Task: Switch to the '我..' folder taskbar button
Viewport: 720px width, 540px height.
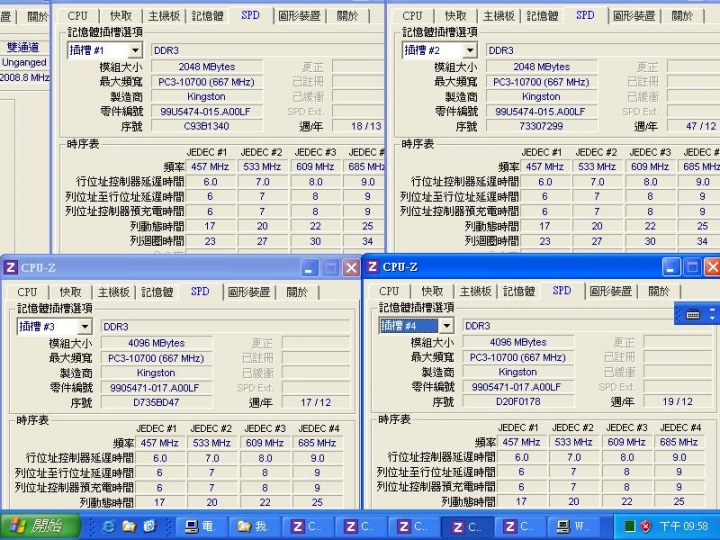Action: click(254, 526)
